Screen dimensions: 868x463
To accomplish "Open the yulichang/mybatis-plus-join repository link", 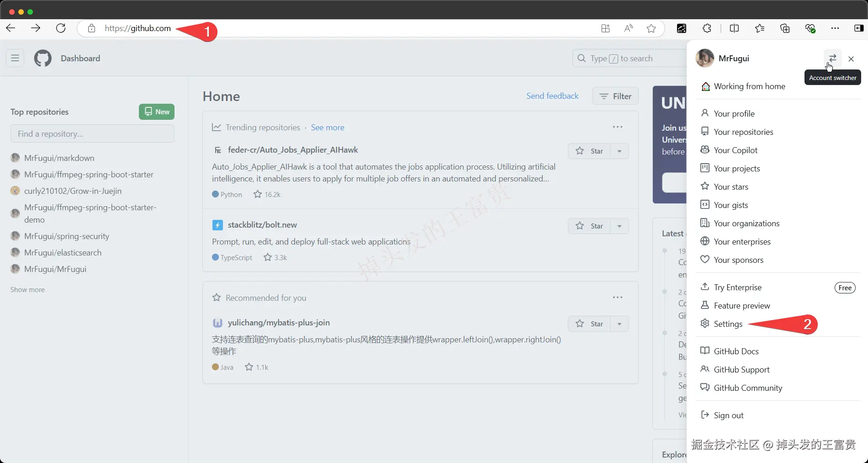I will (x=279, y=323).
